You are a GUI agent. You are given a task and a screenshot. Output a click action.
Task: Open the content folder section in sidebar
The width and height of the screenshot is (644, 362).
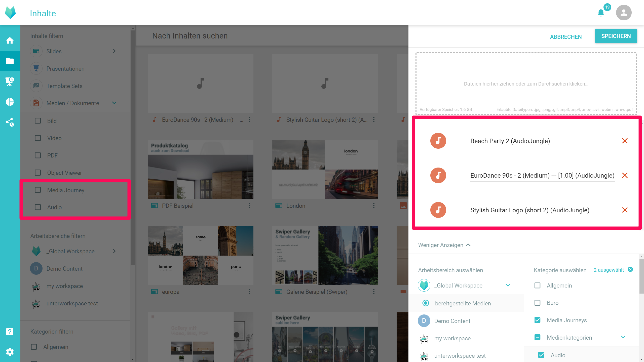tap(10, 61)
